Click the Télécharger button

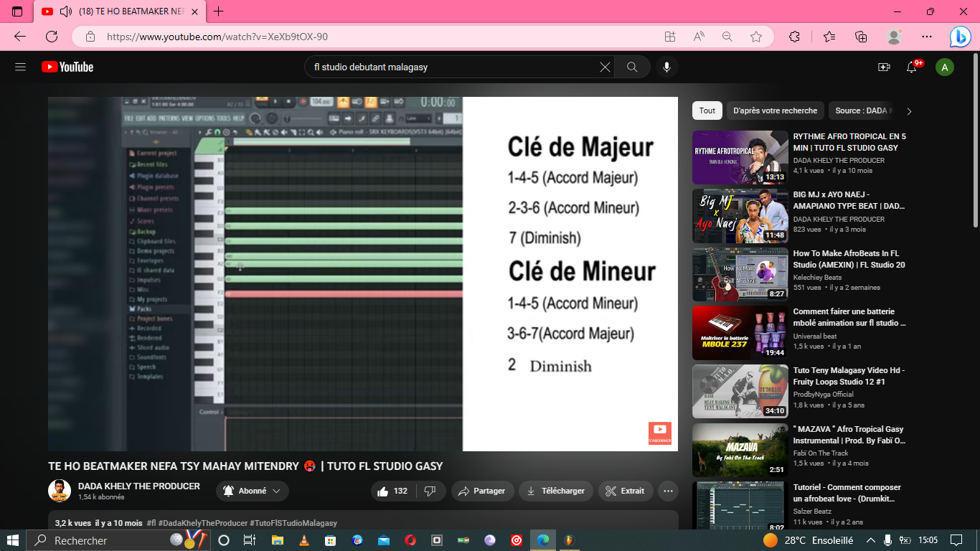click(x=555, y=491)
